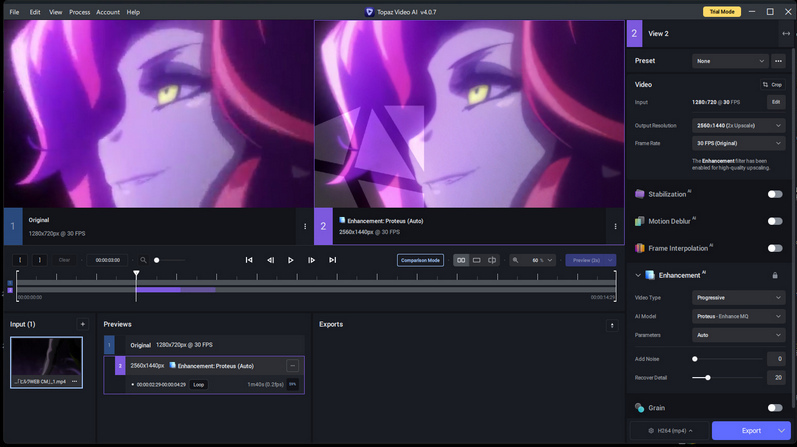Open the Preset dropdown
797x447 pixels.
(x=730, y=61)
